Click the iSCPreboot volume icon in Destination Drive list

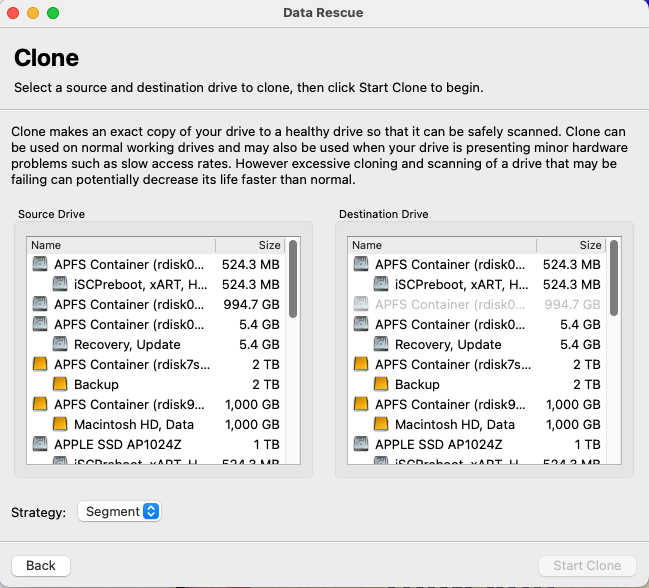pyautogui.click(x=381, y=284)
